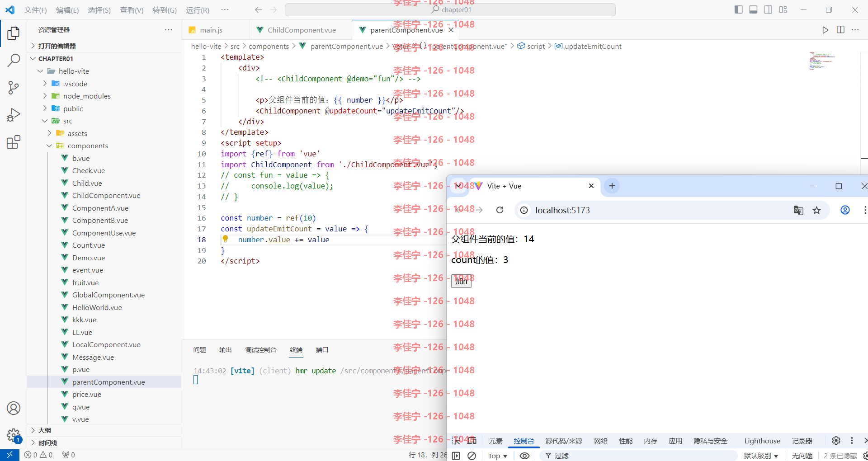The height and width of the screenshot is (461, 868).
Task: View site information for localhost
Action: coord(524,210)
